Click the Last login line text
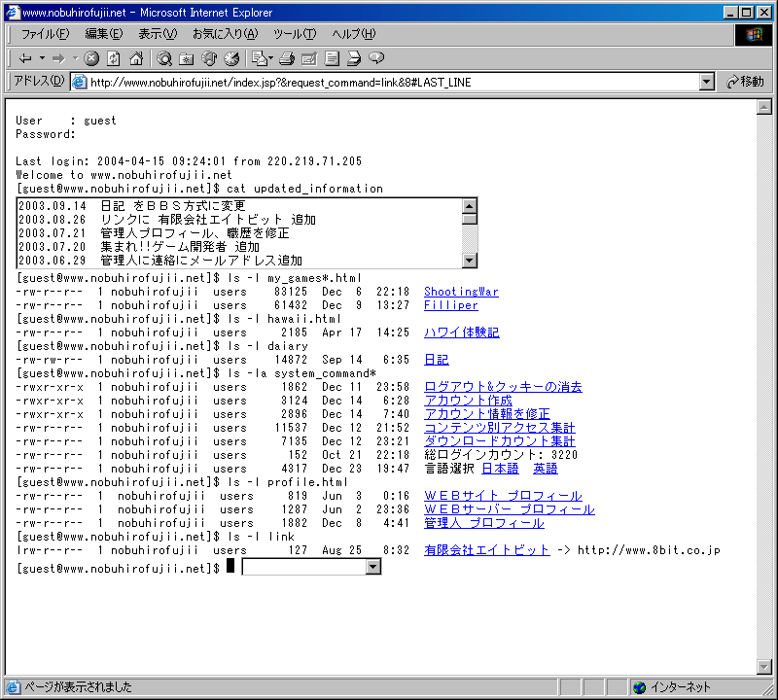Viewport: 778px width, 700px height. (x=189, y=161)
